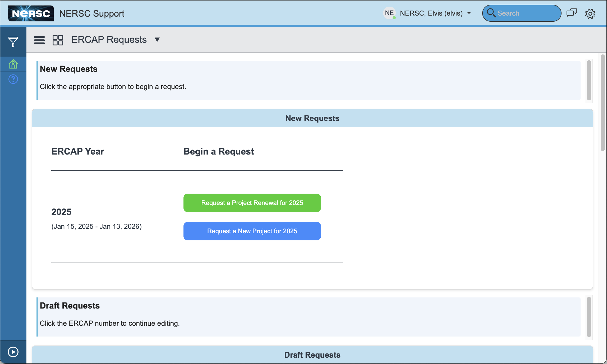Open the settings gear
The image size is (607, 364).
pyautogui.click(x=590, y=13)
